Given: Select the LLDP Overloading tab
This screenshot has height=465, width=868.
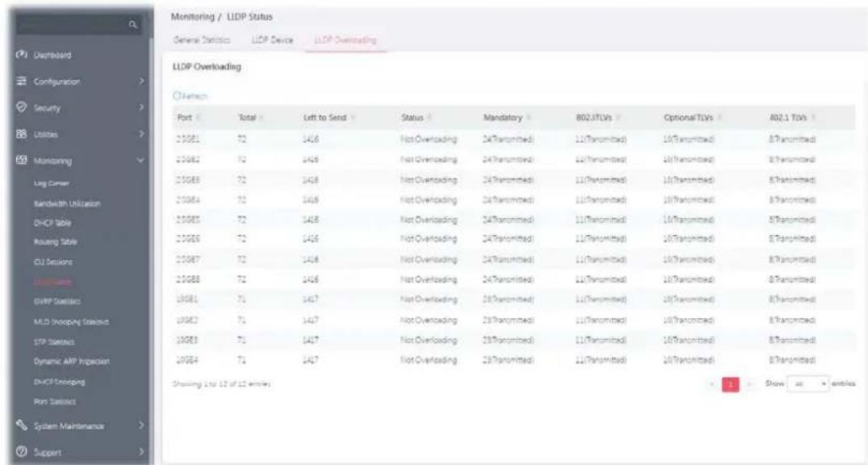Looking at the screenshot, I should pyautogui.click(x=345, y=40).
